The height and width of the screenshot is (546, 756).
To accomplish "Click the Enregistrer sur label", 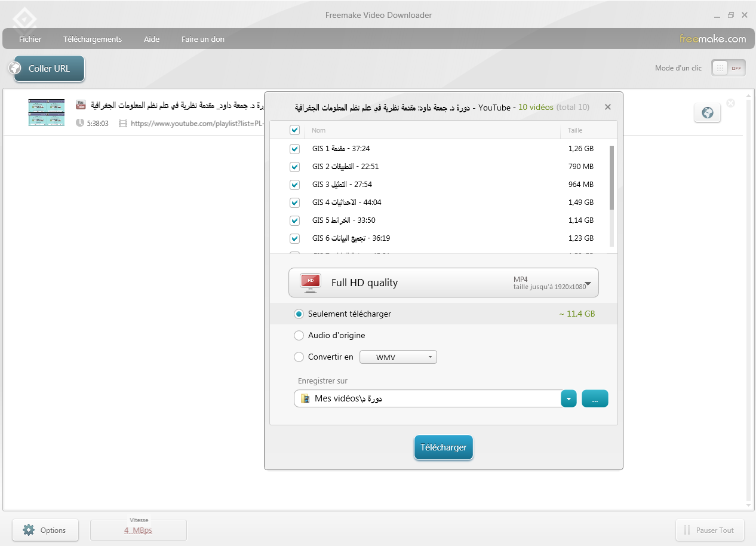I will coord(322,381).
